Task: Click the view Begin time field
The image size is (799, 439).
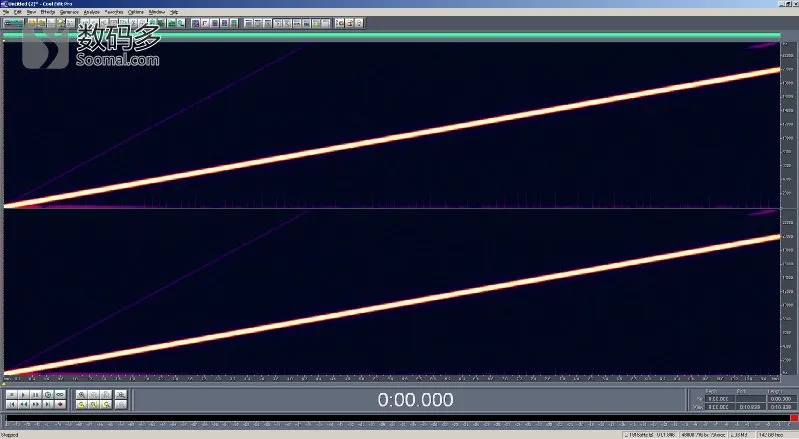Action: 719,407
